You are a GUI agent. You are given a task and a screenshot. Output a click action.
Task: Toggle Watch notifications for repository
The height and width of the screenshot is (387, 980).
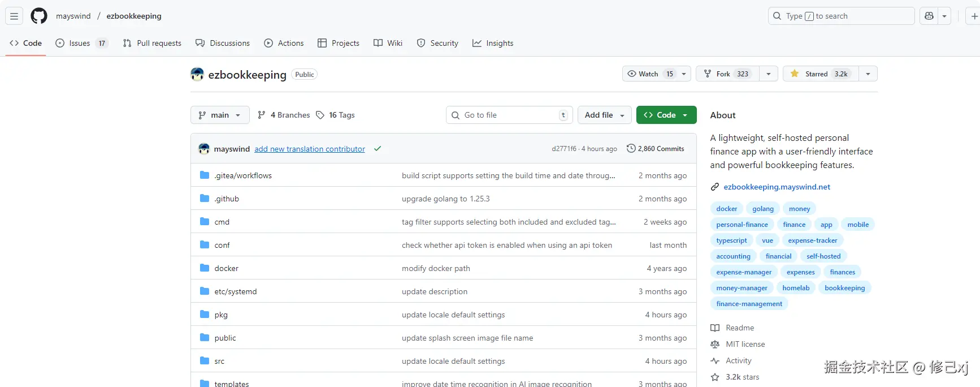(x=650, y=74)
